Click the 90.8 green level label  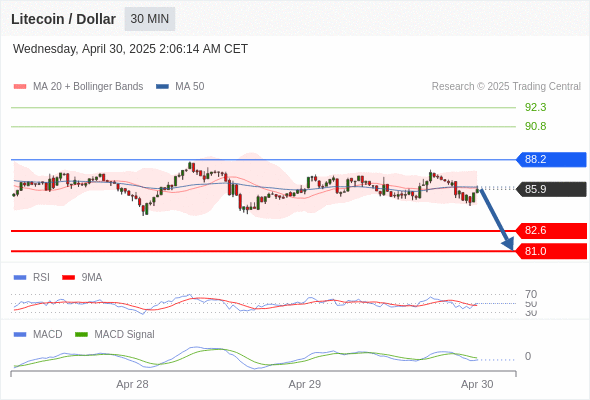(x=535, y=126)
